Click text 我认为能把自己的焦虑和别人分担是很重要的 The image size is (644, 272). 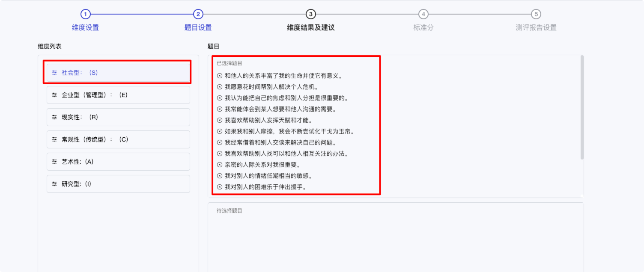click(286, 98)
